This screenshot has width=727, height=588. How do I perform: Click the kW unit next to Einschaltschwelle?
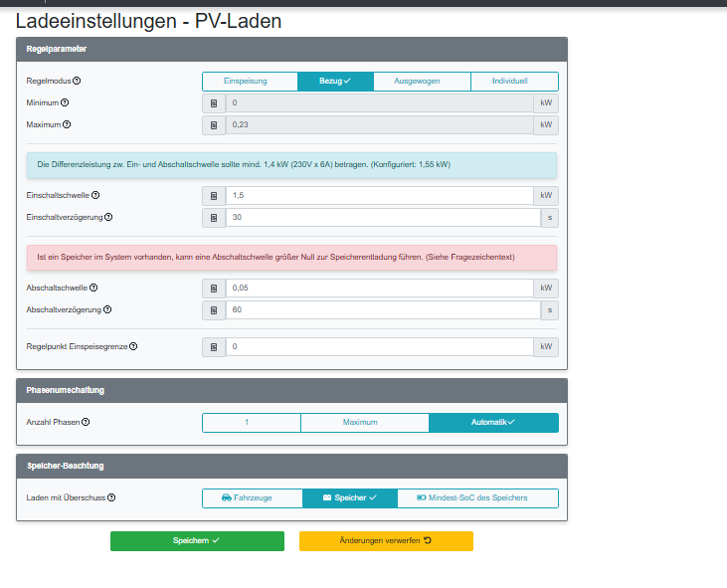coord(546,196)
